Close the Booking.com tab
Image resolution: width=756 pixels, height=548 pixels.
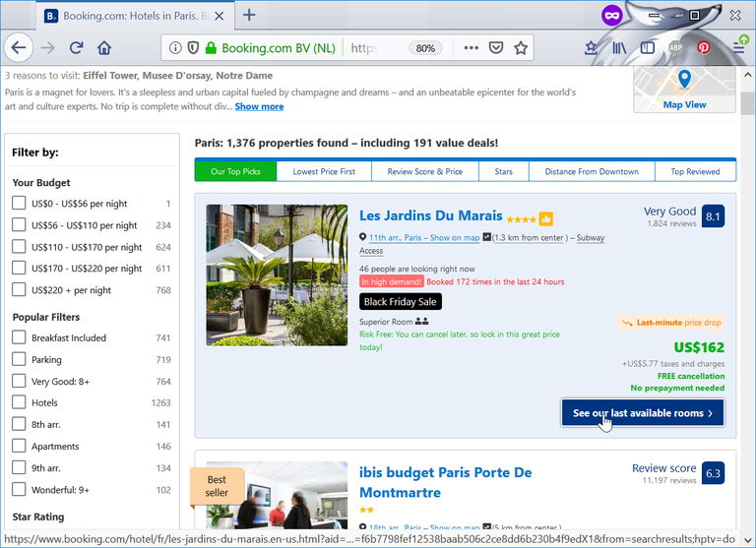(x=219, y=16)
